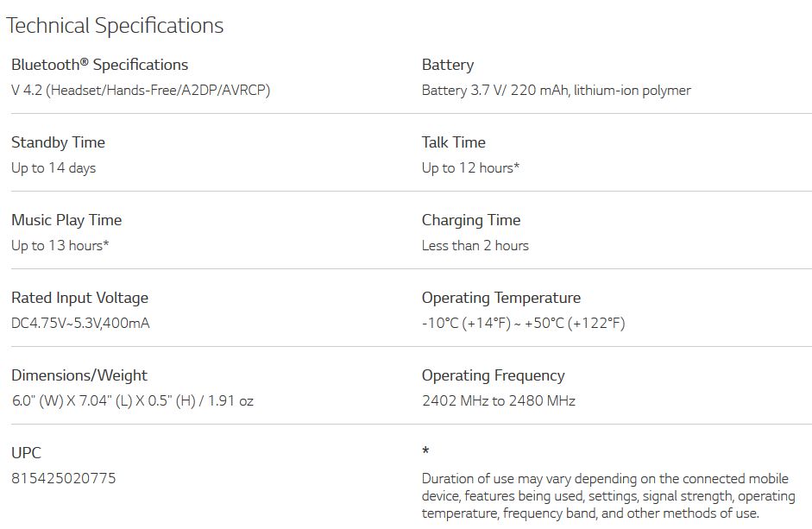Select the Dimensions/Weight measurement value

(132, 400)
